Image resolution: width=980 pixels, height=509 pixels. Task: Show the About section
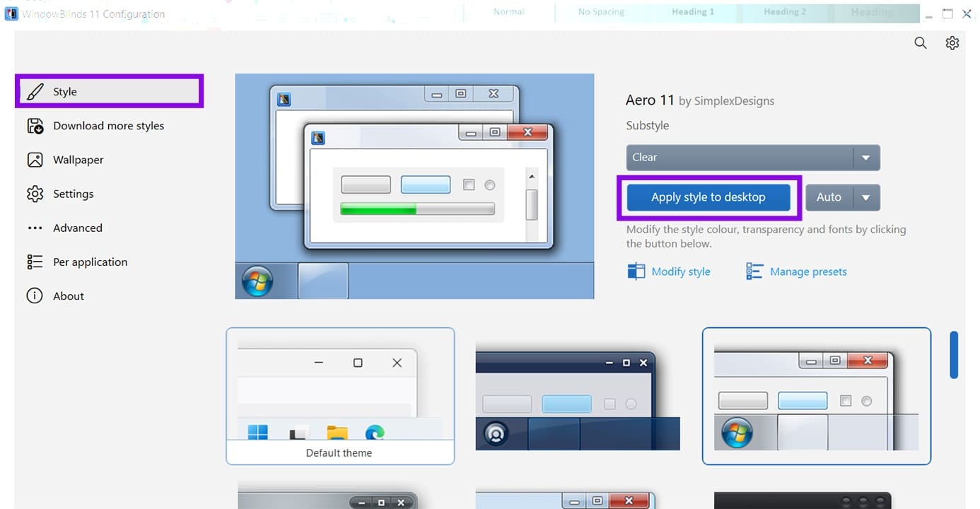point(68,296)
